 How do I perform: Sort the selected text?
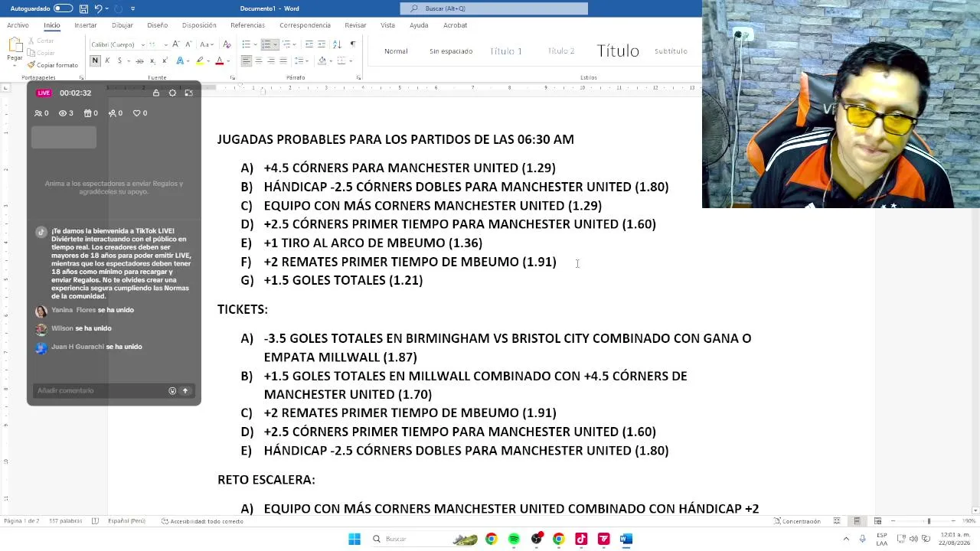click(338, 44)
